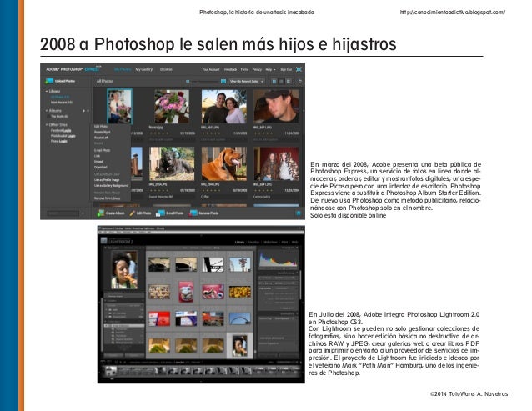Switch to the Web module in Lightroom
The image size is (532, 411).
(295, 242)
